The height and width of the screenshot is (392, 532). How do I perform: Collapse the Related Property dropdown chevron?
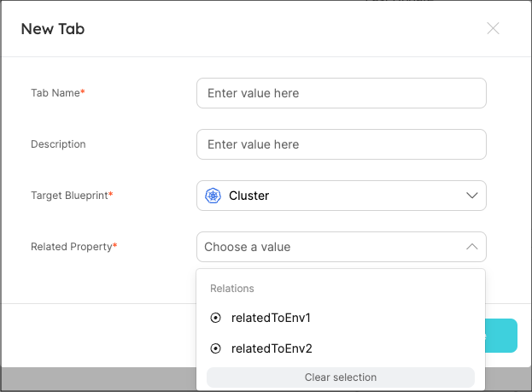[x=471, y=247]
